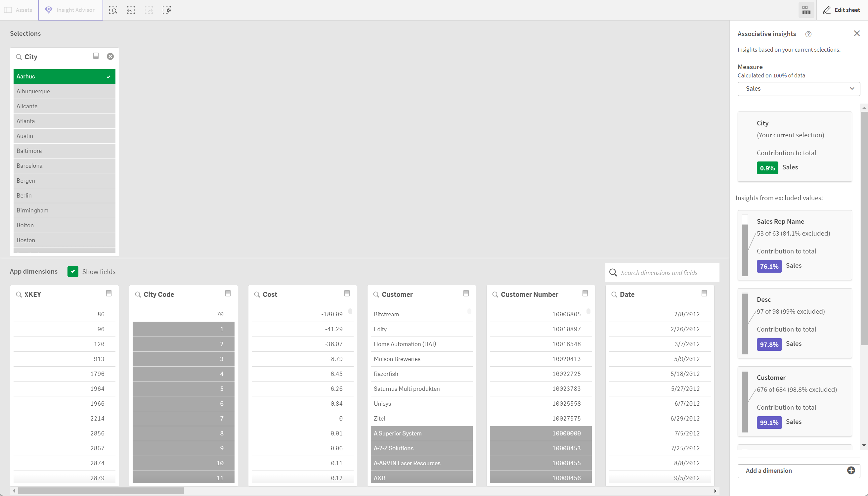The height and width of the screenshot is (496, 868).
Task: Click the Associative insights help icon
Action: click(x=808, y=34)
